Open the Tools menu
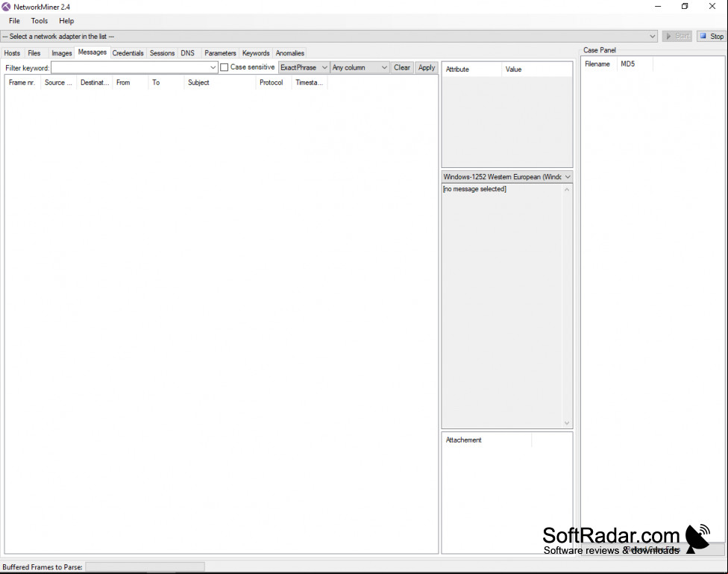The width and height of the screenshot is (728, 574). 40,21
